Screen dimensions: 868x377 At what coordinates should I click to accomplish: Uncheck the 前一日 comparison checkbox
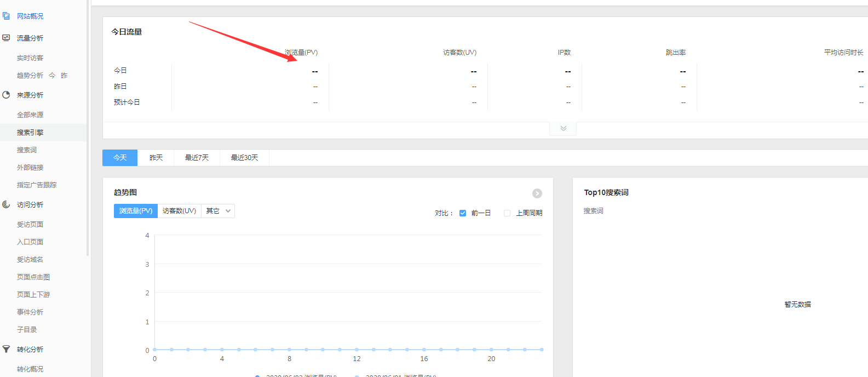pos(463,213)
